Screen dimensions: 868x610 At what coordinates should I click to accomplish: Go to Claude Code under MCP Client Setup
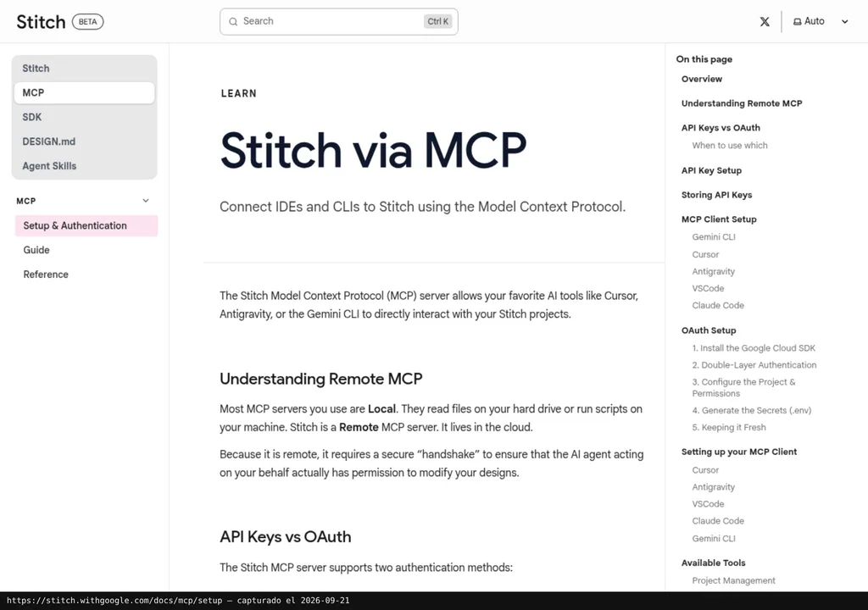(x=717, y=305)
